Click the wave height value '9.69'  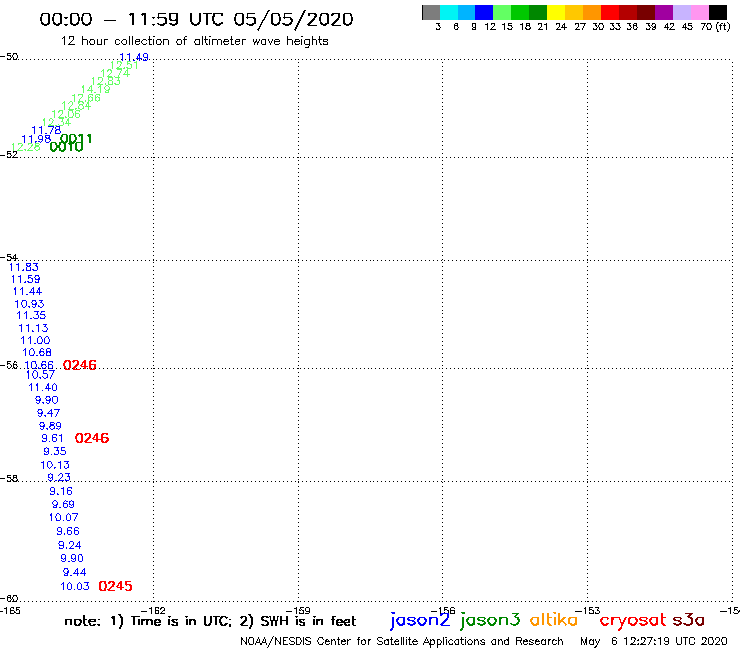pyautogui.click(x=63, y=504)
